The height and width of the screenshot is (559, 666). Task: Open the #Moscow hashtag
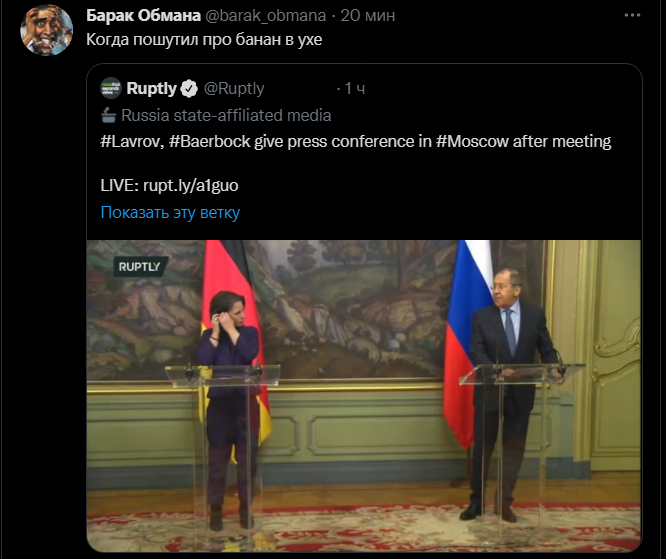[472, 141]
